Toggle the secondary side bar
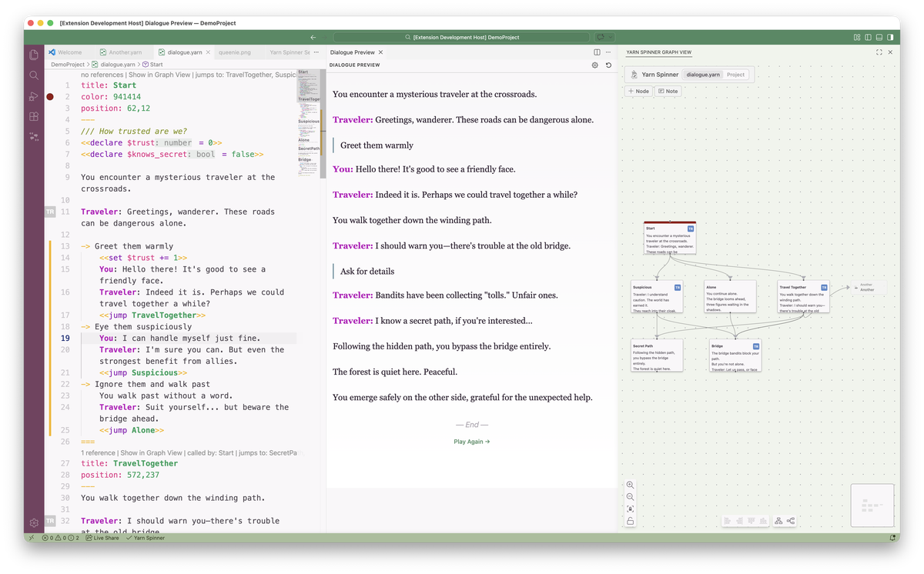This screenshot has width=924, height=574. 890,37
